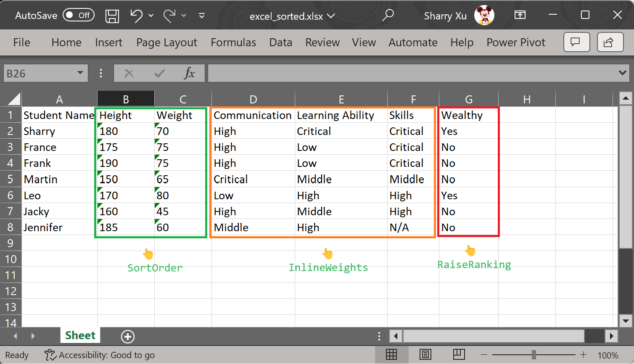
Task: Expand the formula bar chevron
Action: [623, 73]
